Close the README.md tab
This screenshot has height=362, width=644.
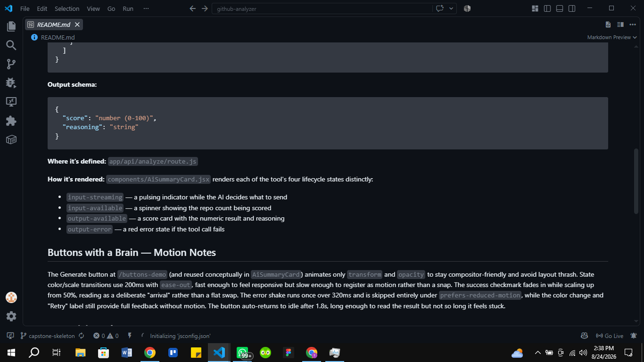coord(77,25)
